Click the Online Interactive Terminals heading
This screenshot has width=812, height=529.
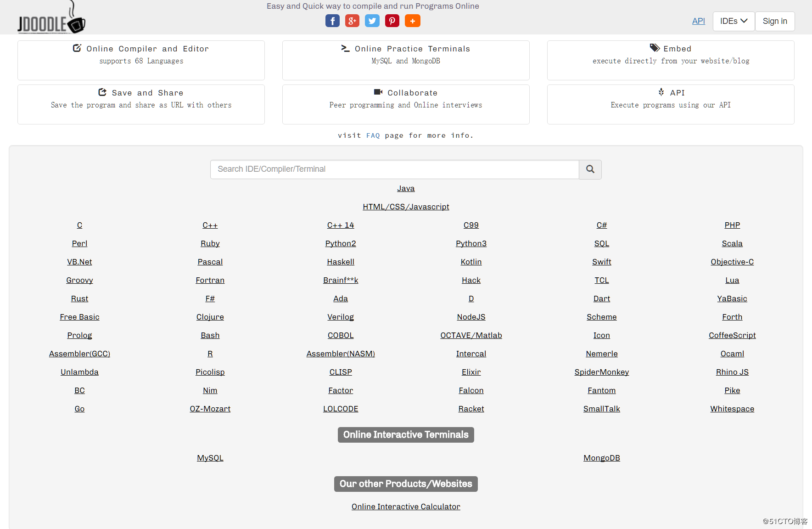406,435
